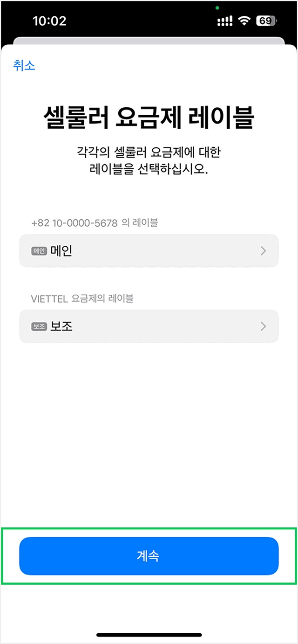This screenshot has width=298, height=644.
Task: Tap the green indicator dot
Action: point(217,8)
